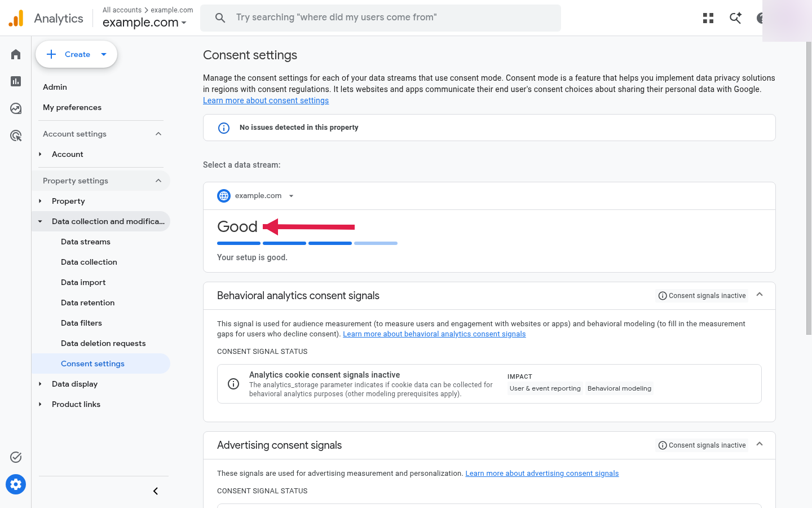
Task: Click the 'Your setup is good.' text
Action: pos(252,257)
